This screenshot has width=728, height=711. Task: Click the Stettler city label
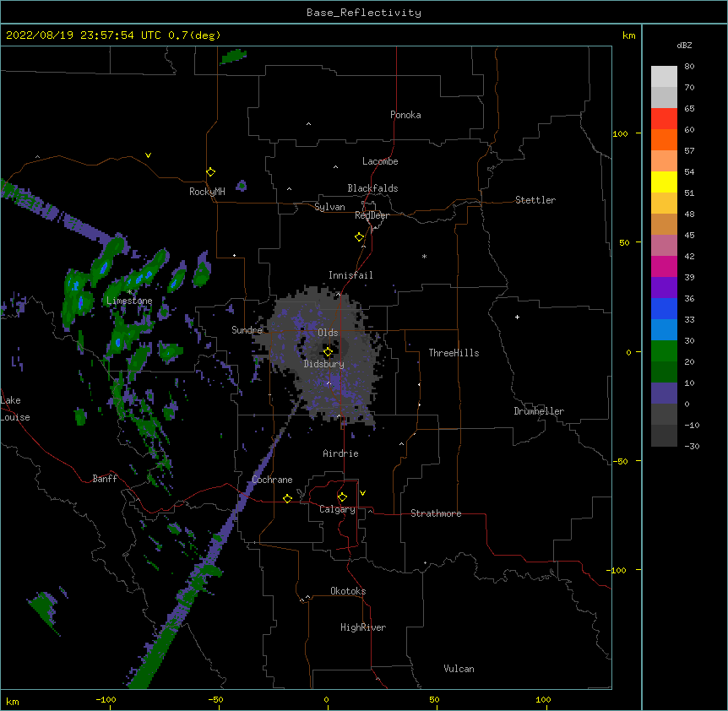coord(535,200)
